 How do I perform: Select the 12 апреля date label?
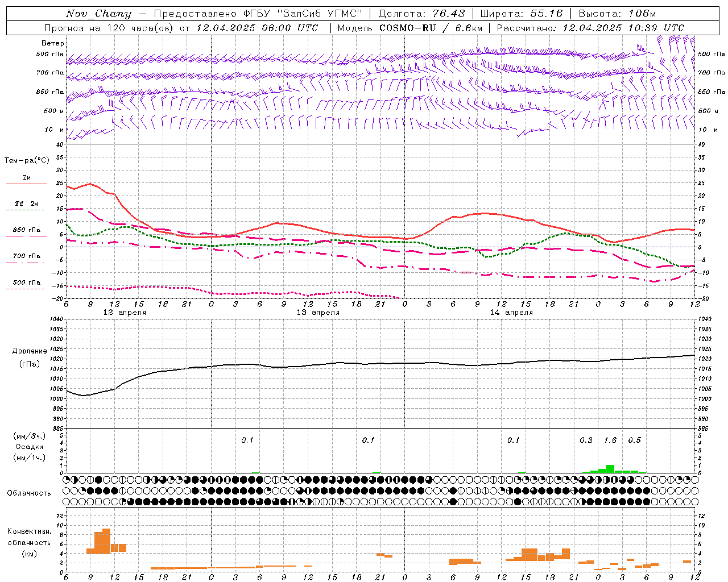tap(125, 313)
